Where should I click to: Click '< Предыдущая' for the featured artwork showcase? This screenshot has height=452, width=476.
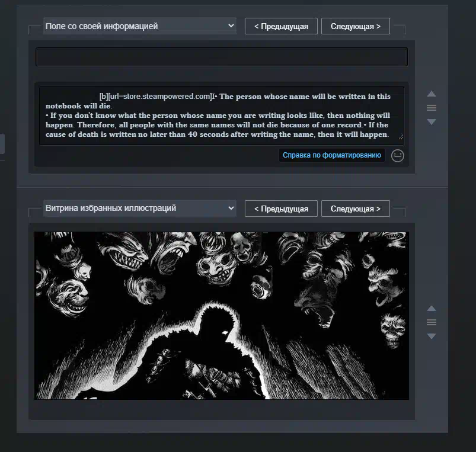pos(281,209)
